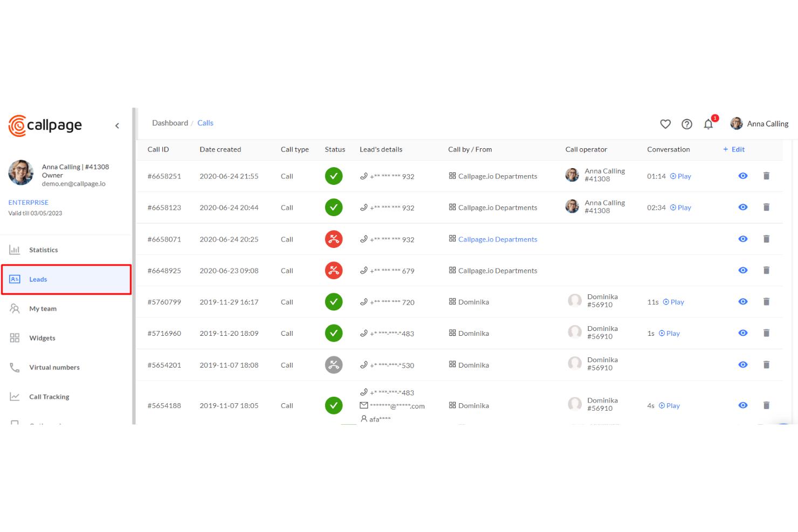Play the recording for call #6658123

pyautogui.click(x=680, y=208)
